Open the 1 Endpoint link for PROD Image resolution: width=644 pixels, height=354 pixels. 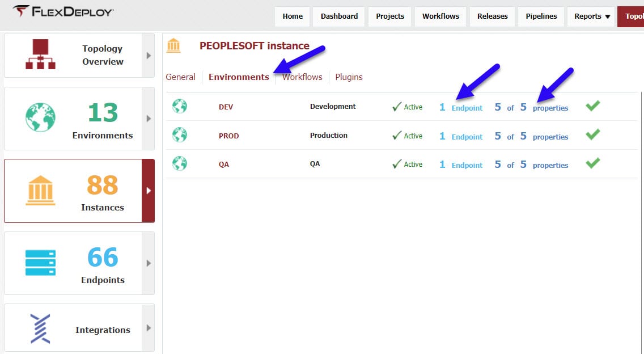461,136
